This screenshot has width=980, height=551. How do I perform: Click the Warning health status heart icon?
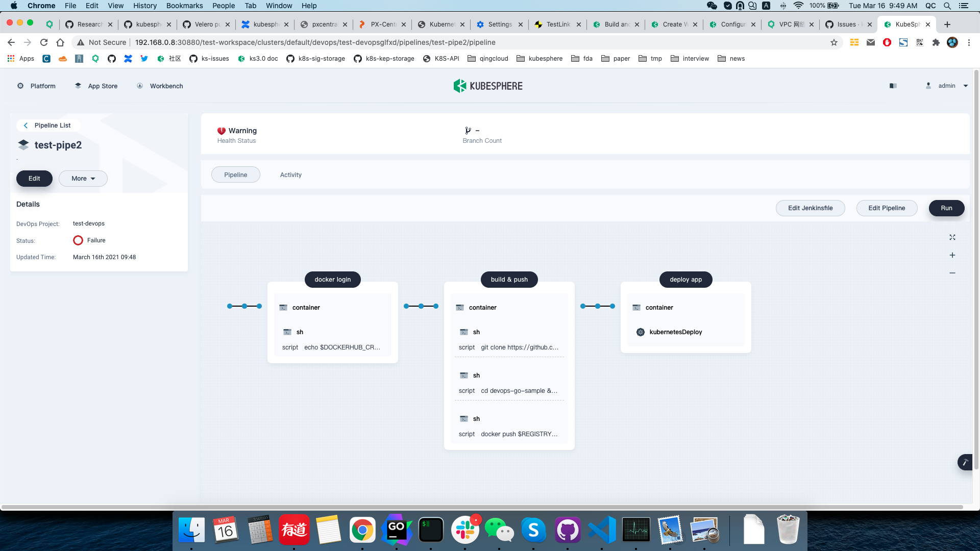click(222, 131)
